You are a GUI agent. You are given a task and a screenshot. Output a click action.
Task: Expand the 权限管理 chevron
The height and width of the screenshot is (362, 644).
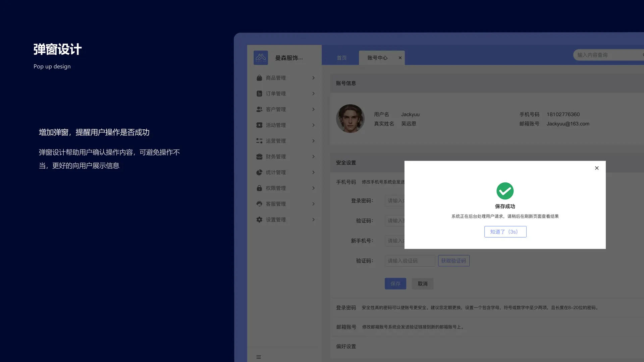click(314, 188)
